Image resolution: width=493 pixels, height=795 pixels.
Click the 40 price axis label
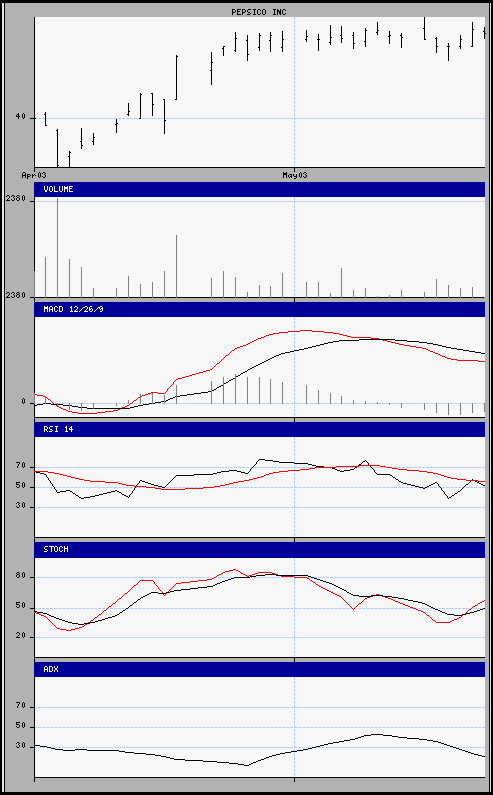[x=20, y=117]
